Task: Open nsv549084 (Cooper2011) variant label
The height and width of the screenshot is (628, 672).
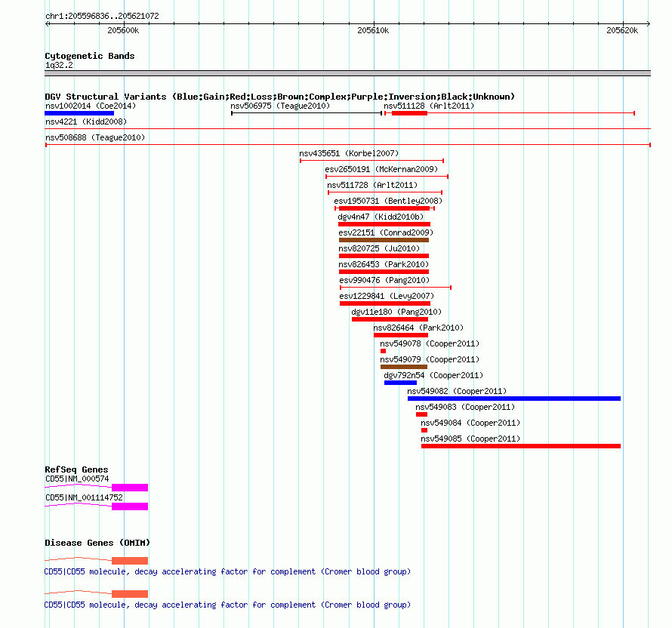Action: coord(470,423)
